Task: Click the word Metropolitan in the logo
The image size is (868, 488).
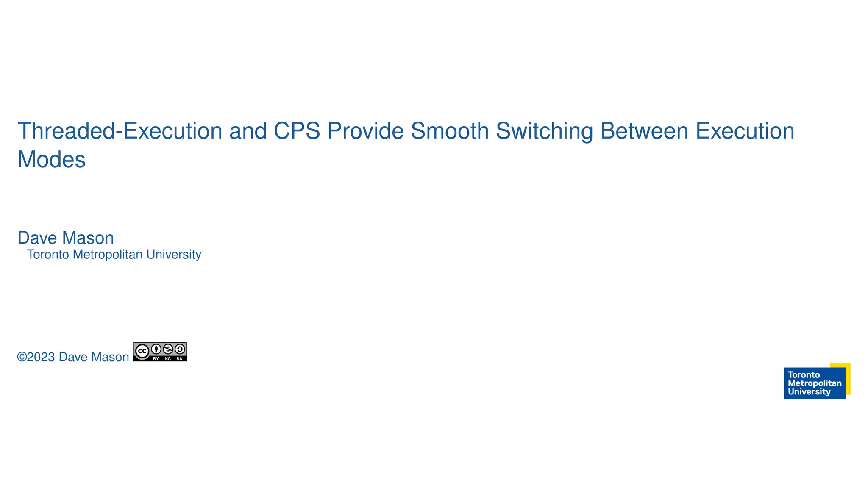Action: pos(814,383)
